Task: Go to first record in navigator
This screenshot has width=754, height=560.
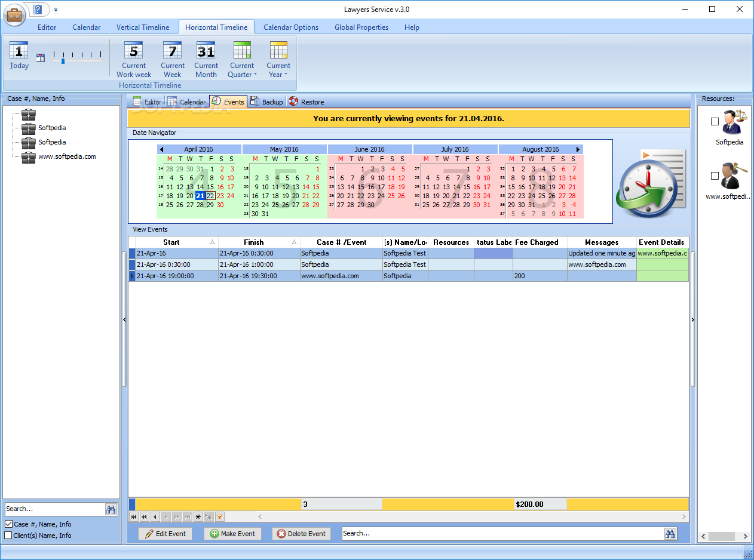Action: [133, 516]
